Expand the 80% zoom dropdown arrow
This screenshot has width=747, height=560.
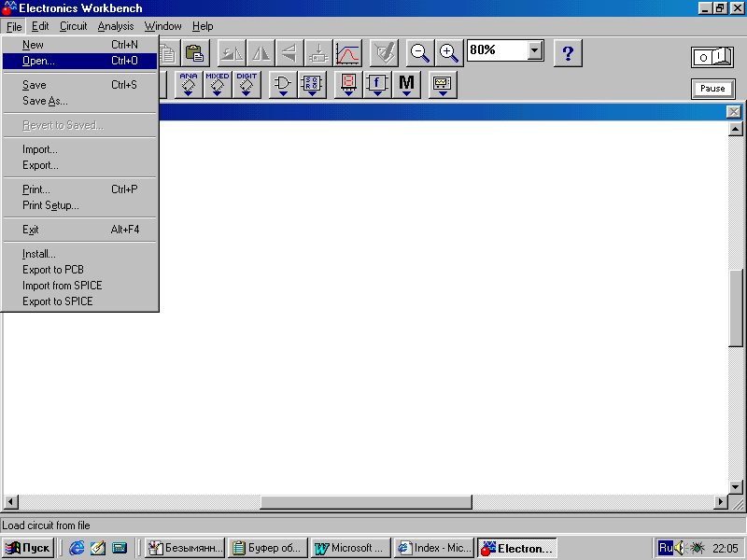535,50
